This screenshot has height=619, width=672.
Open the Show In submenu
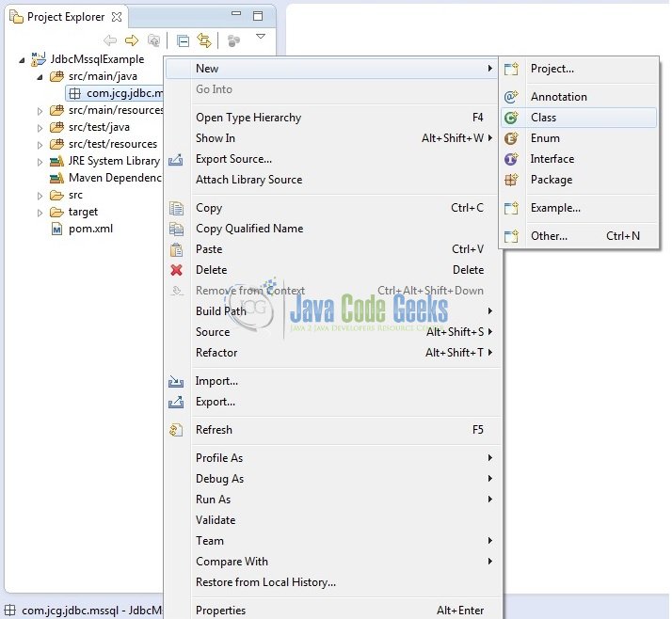(332, 138)
